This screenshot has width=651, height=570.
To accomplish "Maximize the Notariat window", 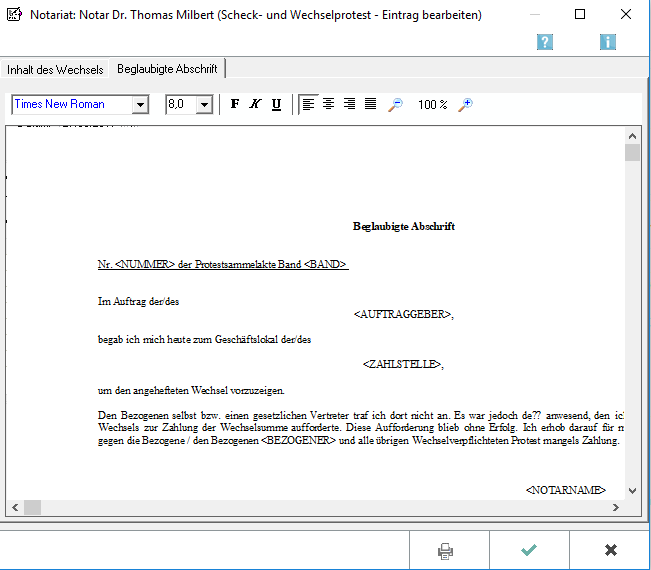I will pos(580,15).
